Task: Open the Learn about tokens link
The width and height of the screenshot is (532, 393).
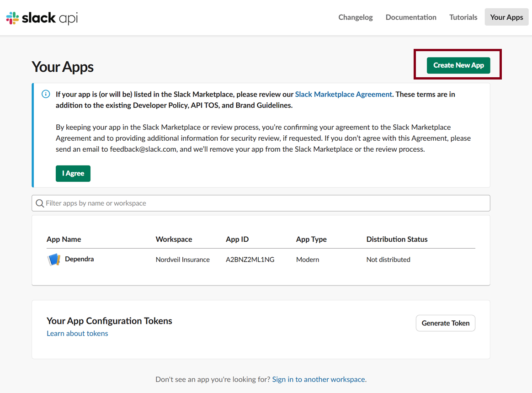Action: 77,333
